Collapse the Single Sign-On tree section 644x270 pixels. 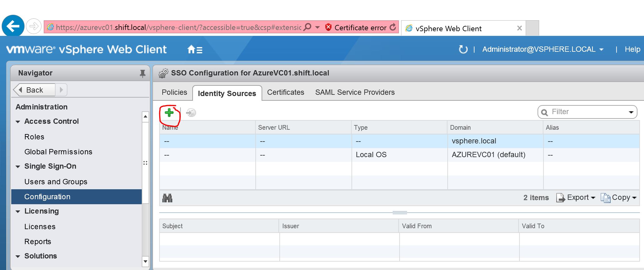coord(18,167)
